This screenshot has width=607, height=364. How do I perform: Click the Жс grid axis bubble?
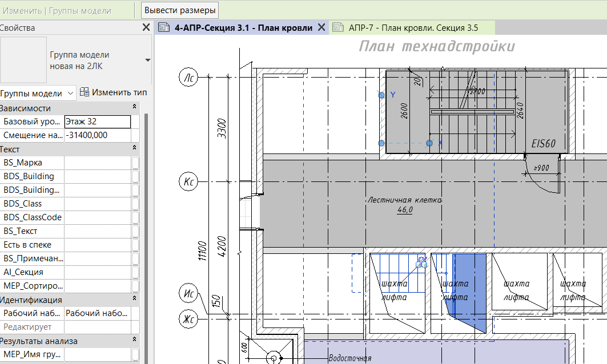(188, 319)
